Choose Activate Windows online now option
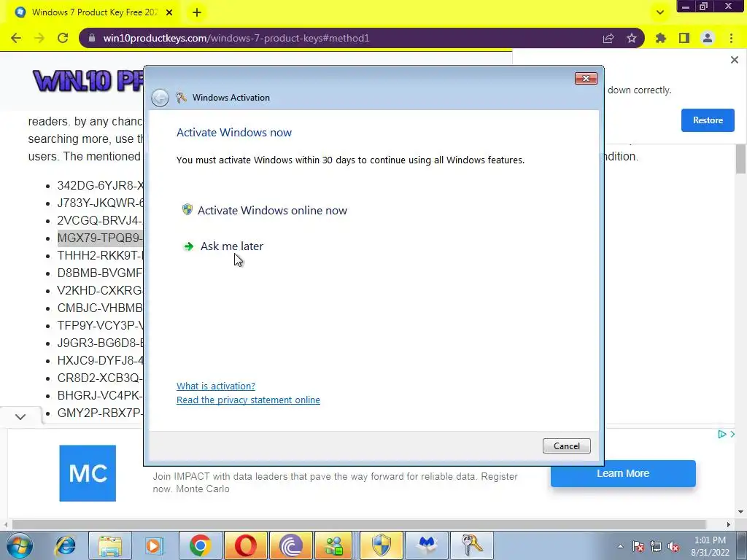747x560 pixels. (x=265, y=210)
